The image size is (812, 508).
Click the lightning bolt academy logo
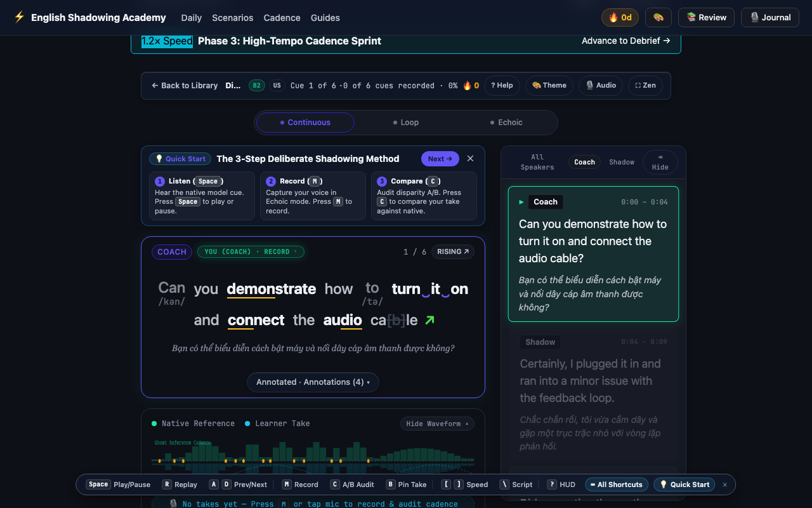click(x=20, y=17)
